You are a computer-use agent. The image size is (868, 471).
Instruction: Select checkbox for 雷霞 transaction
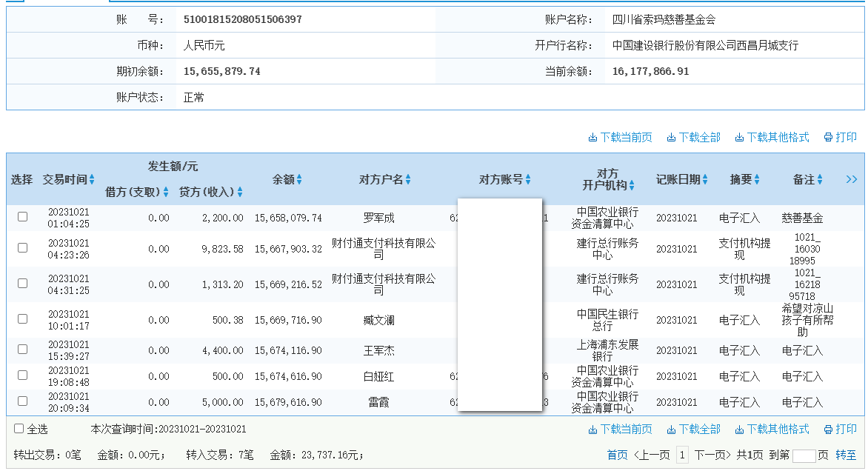pos(23,401)
